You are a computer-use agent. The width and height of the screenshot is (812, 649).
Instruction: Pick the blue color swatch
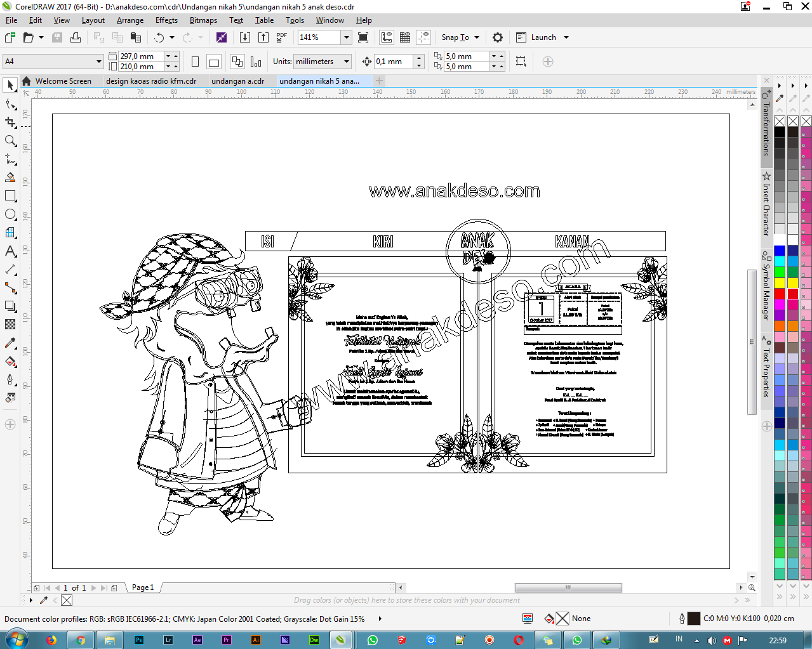[780, 251]
